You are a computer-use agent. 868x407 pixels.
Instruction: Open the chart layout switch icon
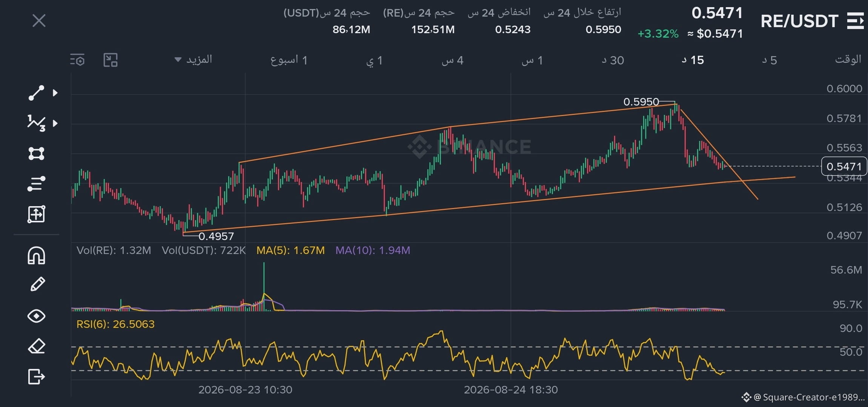[x=111, y=60]
